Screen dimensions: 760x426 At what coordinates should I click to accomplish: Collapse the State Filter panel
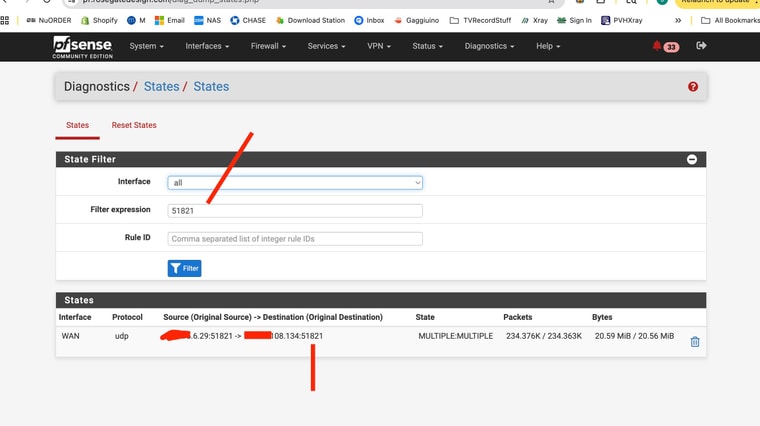point(691,159)
